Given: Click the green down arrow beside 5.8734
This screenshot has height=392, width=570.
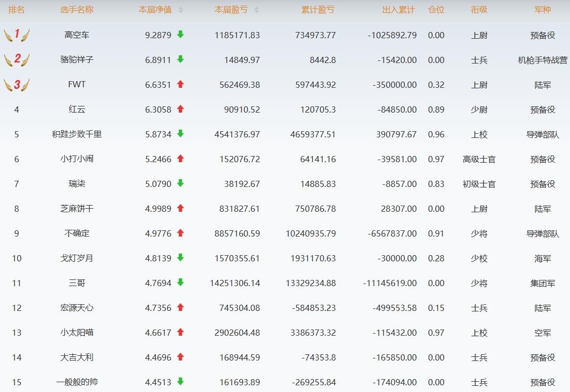Looking at the screenshot, I should (x=180, y=134).
